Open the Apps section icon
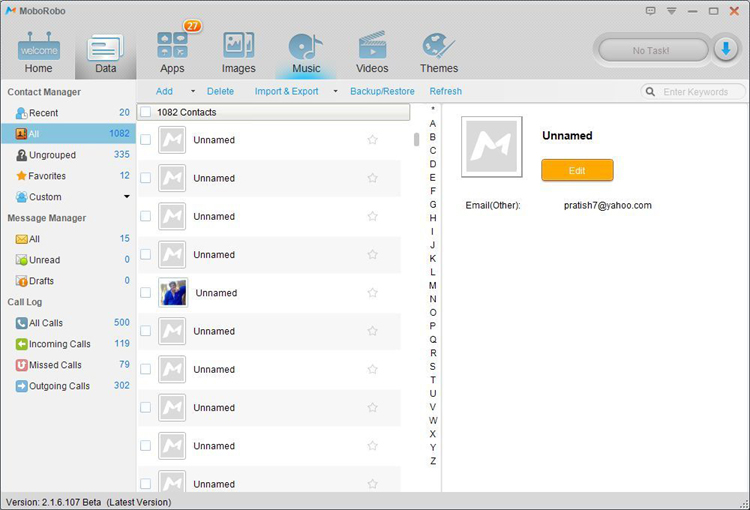750x510 pixels. 172,46
